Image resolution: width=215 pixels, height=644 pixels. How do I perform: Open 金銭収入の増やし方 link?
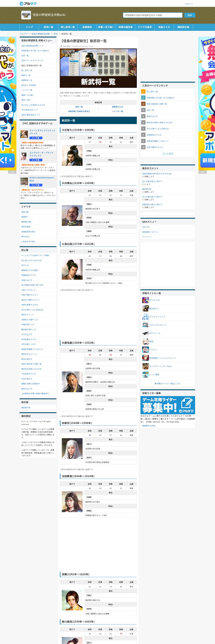coord(29,319)
